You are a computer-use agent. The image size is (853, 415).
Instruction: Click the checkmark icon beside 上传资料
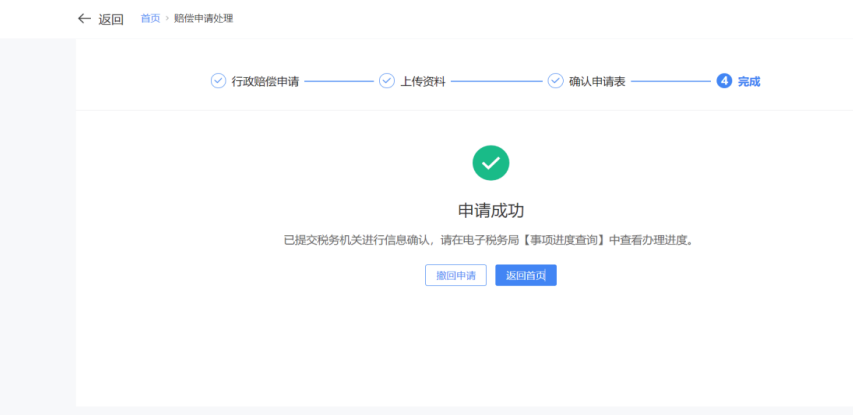[x=387, y=81]
